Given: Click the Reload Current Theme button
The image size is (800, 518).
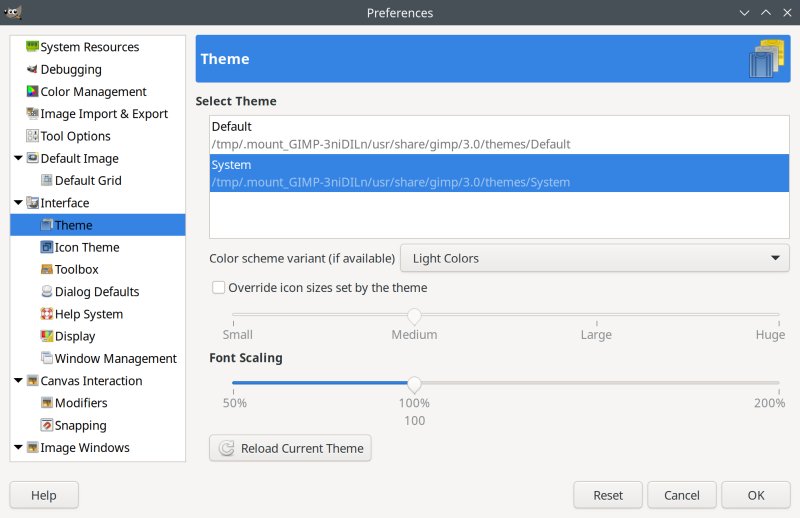Looking at the screenshot, I should pos(290,448).
